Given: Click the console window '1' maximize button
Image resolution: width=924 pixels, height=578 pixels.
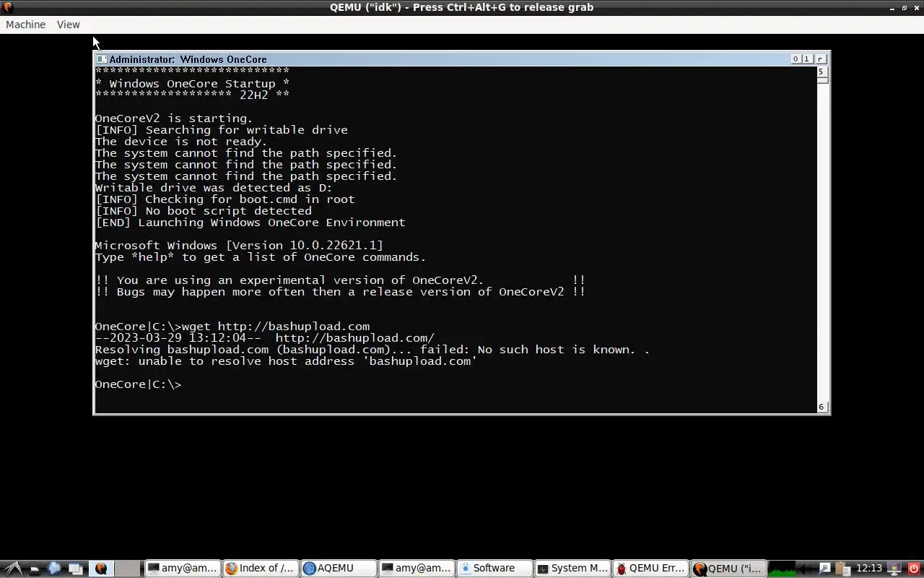Looking at the screenshot, I should (x=807, y=59).
